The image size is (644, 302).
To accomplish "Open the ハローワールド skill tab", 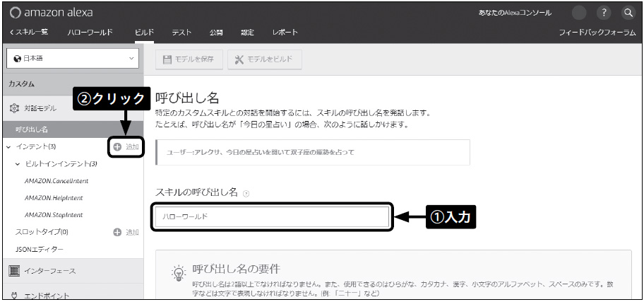I will (90, 33).
